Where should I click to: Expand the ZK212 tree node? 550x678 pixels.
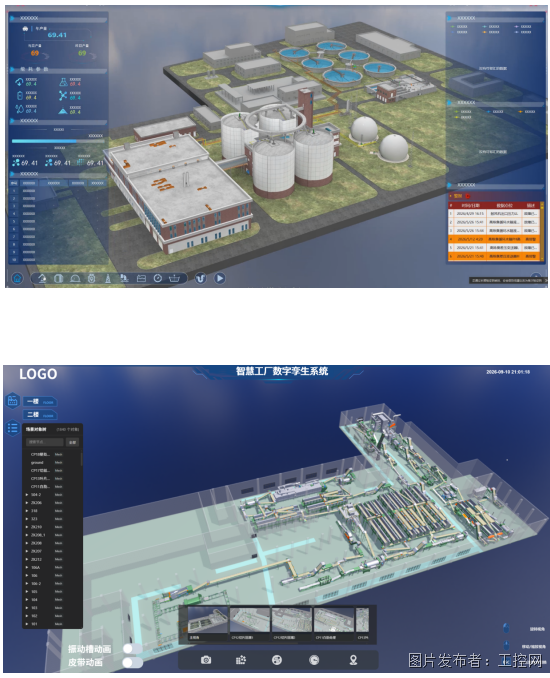27,559
